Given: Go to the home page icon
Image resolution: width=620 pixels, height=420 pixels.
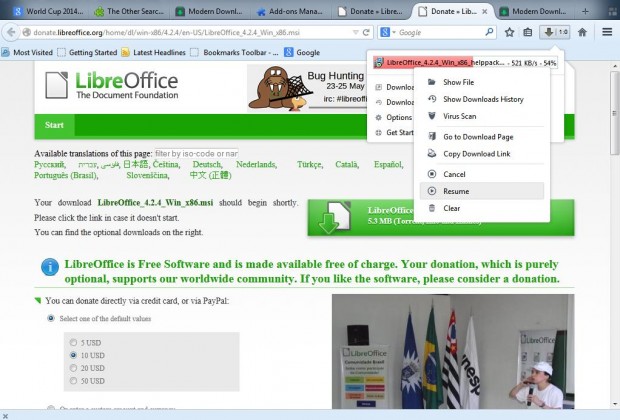Looking at the screenshot, I should pos(582,32).
